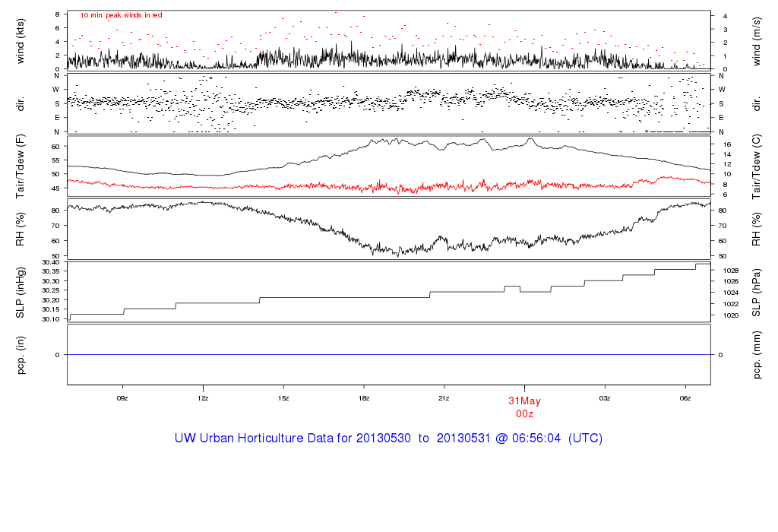Click the right 'wind (m/s)' axis title
Screen dimensions: 778x532
click(x=756, y=41)
